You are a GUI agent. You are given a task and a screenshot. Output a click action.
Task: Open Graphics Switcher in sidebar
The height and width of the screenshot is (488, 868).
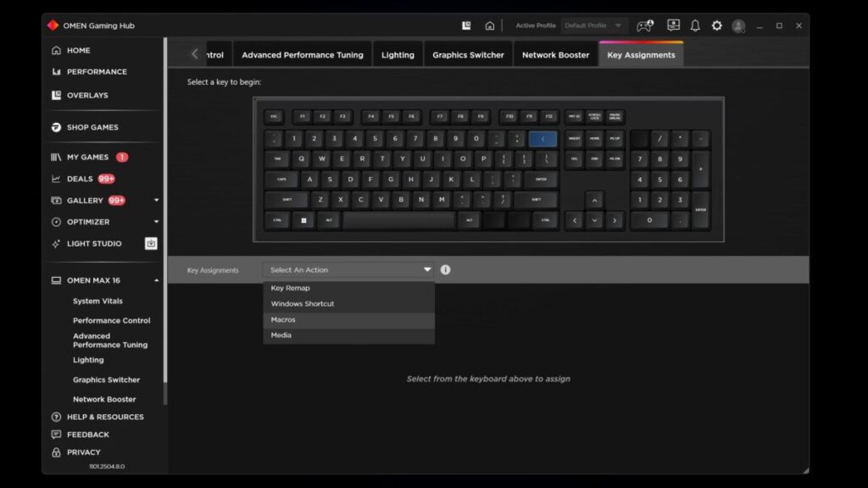(106, 380)
